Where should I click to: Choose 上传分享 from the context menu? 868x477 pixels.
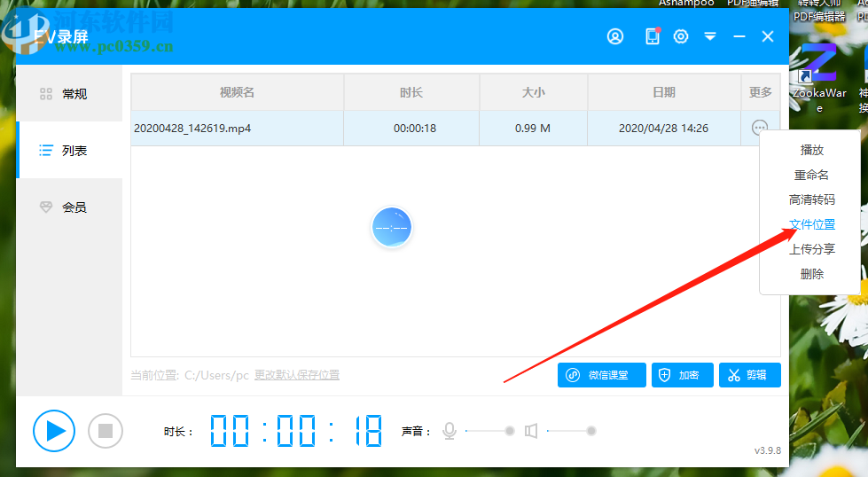point(811,249)
